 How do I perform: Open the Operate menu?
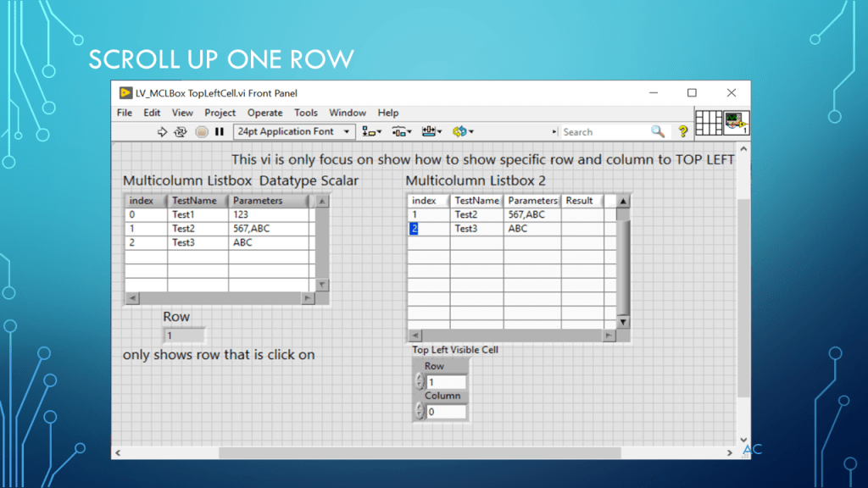click(x=264, y=113)
